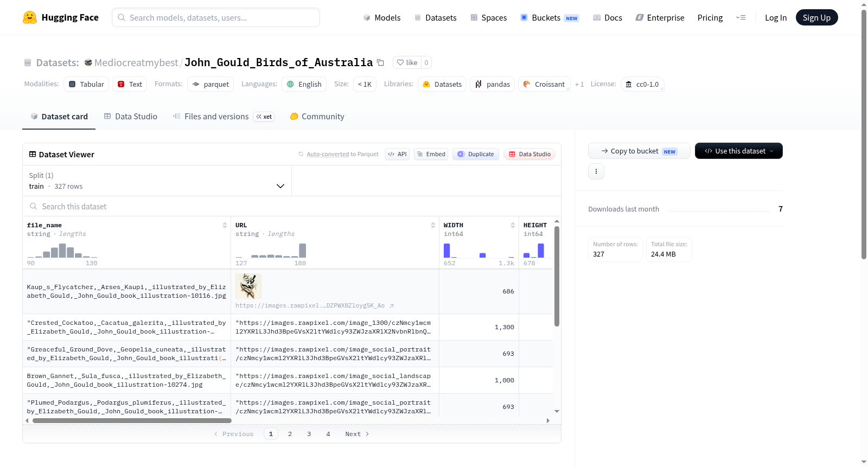Open Buckets in the top navigation
The height and width of the screenshot is (467, 868).
[x=550, y=17]
